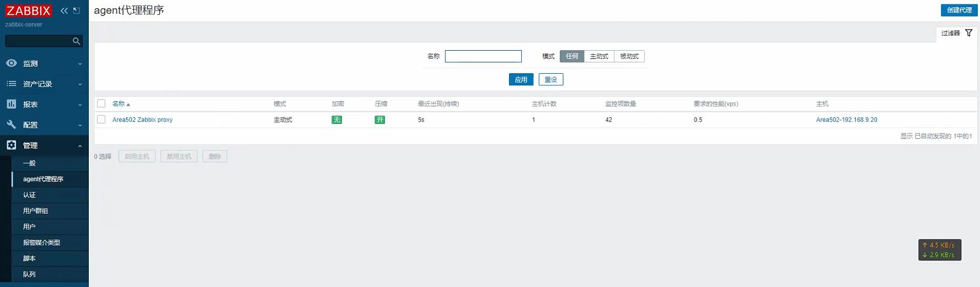Click the green 无 encryption badge
980x287 pixels.
[x=336, y=120]
